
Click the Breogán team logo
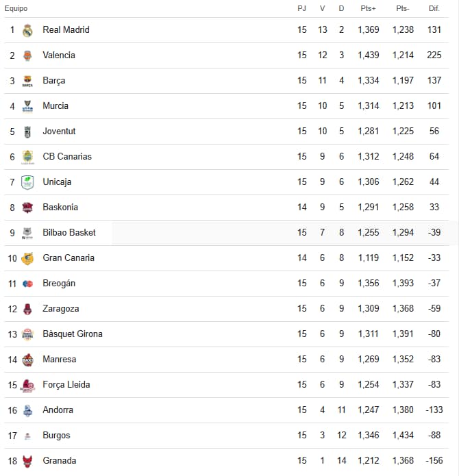27,284
